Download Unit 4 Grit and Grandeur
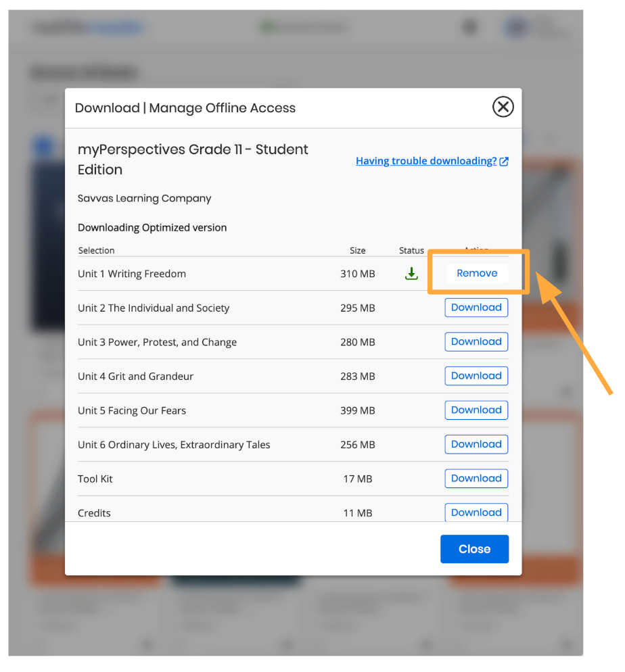Image resolution: width=625 pixels, height=672 pixels. pos(476,376)
